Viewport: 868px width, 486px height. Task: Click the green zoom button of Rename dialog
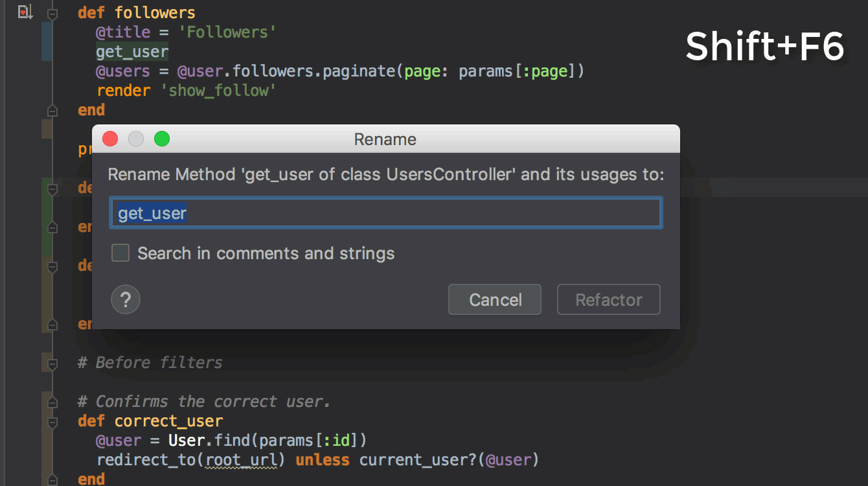[x=162, y=139]
